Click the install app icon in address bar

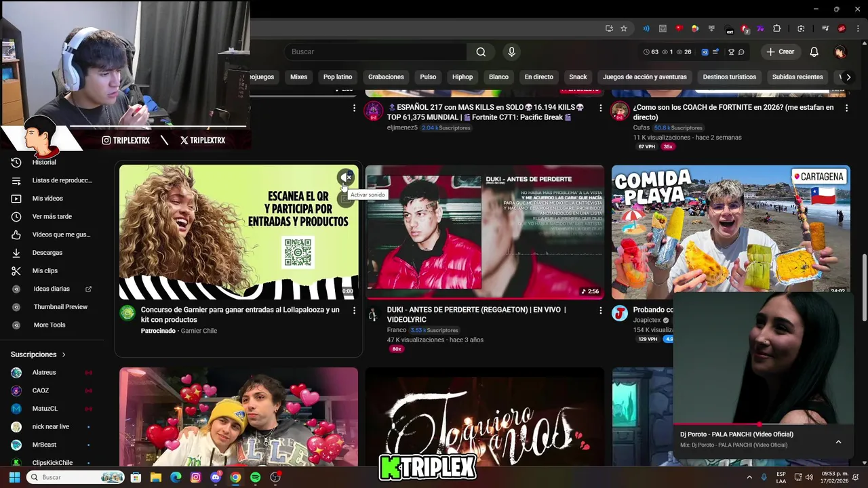(x=609, y=28)
